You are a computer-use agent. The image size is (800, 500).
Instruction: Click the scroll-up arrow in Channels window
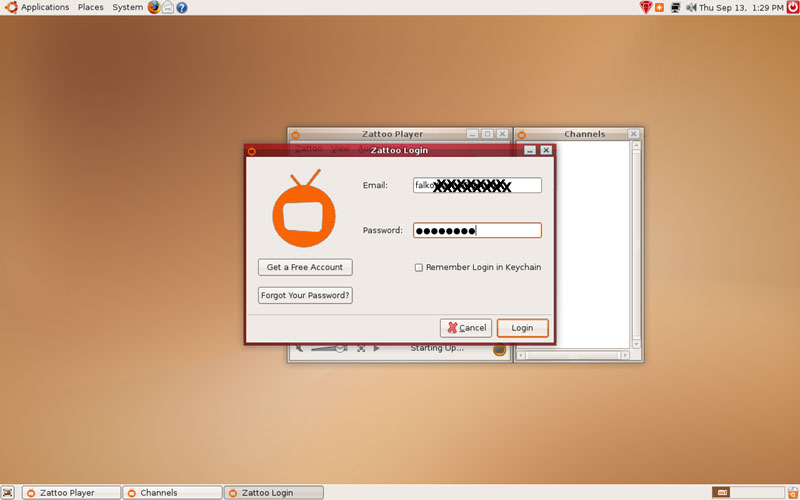coord(636,145)
